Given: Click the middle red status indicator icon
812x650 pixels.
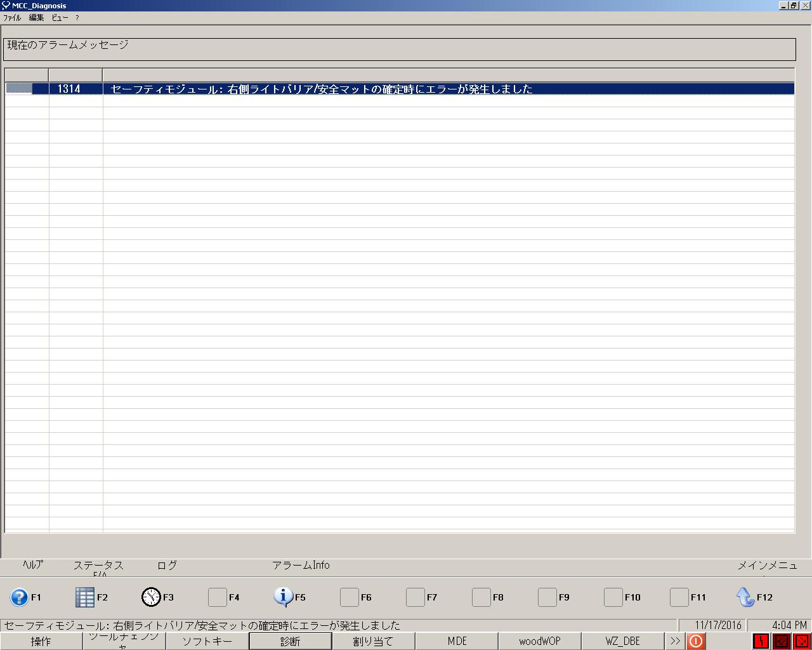Looking at the screenshot, I should coord(782,641).
